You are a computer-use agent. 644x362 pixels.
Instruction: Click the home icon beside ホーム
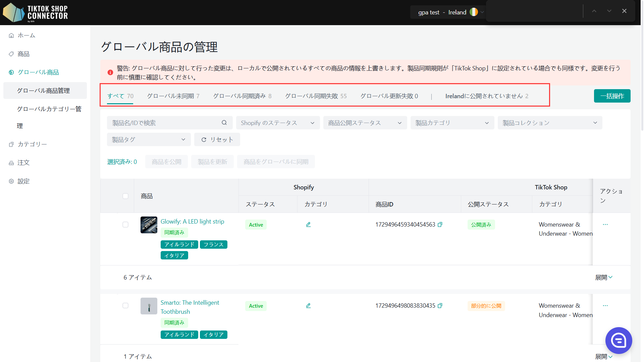click(11, 36)
